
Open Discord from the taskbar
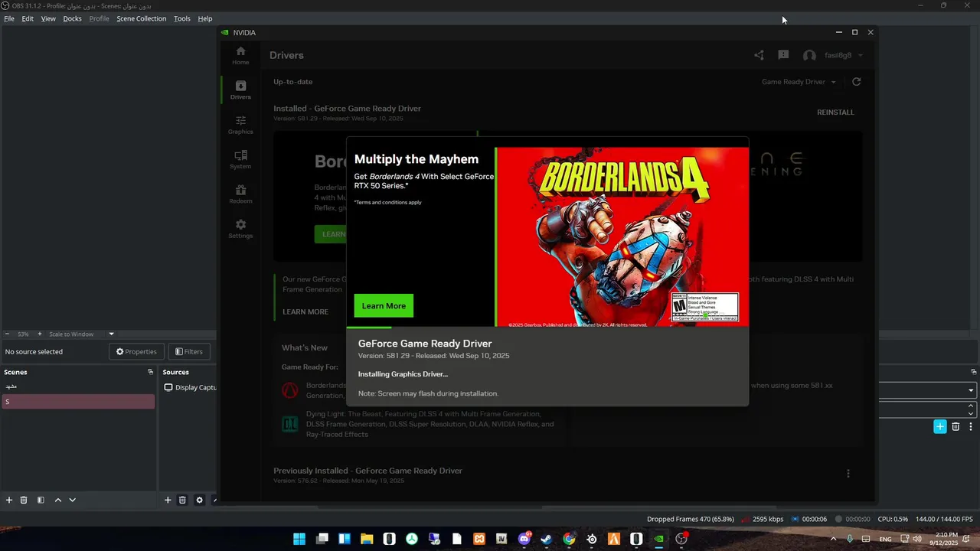coord(524,539)
